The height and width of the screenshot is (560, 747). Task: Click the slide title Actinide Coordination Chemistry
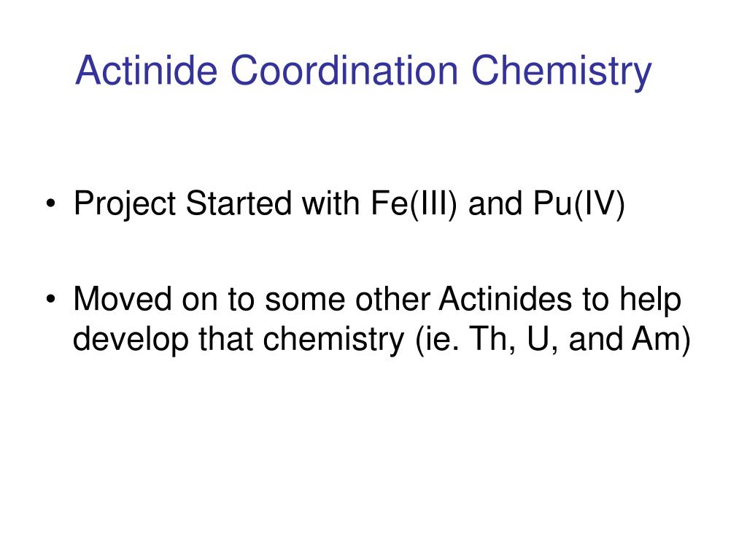click(363, 71)
